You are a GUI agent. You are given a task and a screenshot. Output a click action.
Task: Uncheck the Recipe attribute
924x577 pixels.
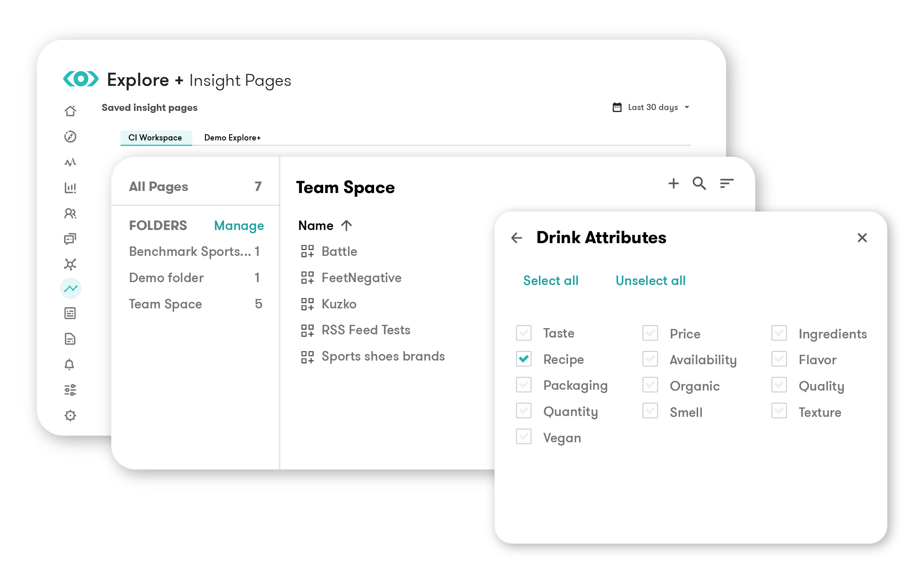[x=523, y=359]
